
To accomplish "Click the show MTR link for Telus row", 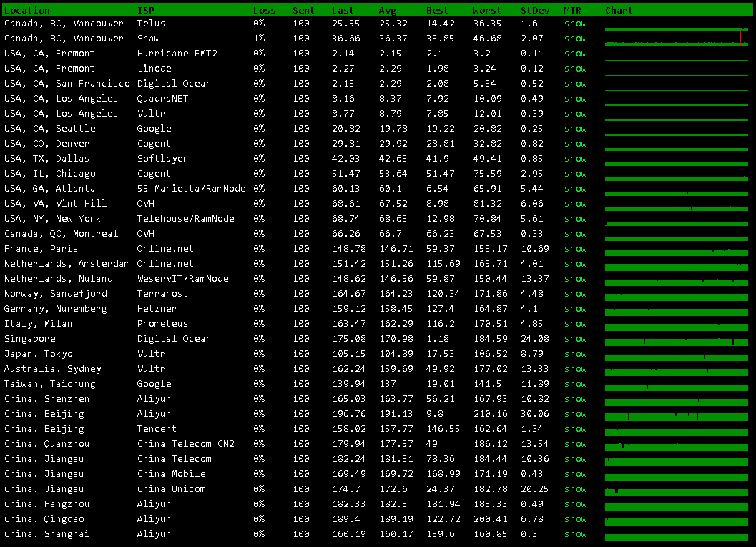I will [x=575, y=23].
